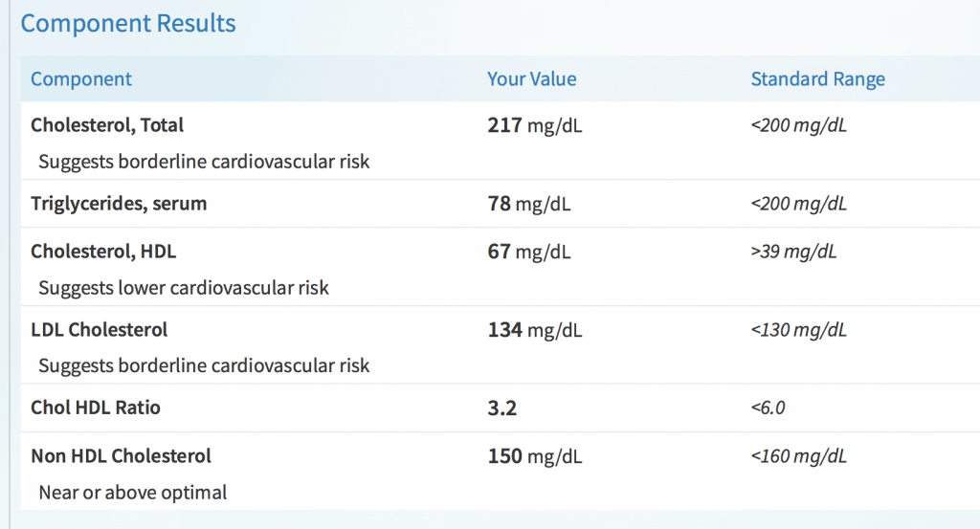Click the Your Value column header
This screenshot has height=529, width=980.
[531, 79]
